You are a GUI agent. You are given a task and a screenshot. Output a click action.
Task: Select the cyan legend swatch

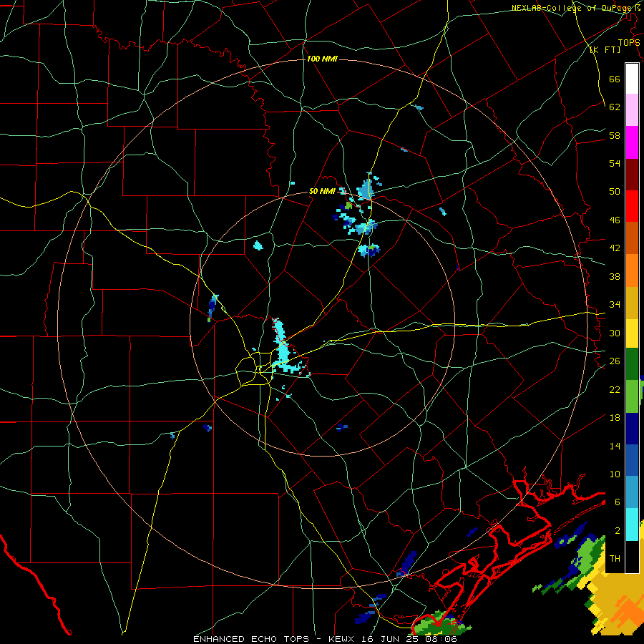pyautogui.click(x=632, y=525)
